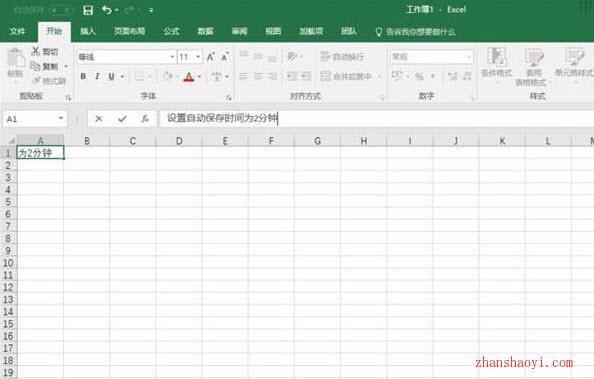Click the Center alignment icon
Screen dimensions: 594x379
(x=258, y=77)
